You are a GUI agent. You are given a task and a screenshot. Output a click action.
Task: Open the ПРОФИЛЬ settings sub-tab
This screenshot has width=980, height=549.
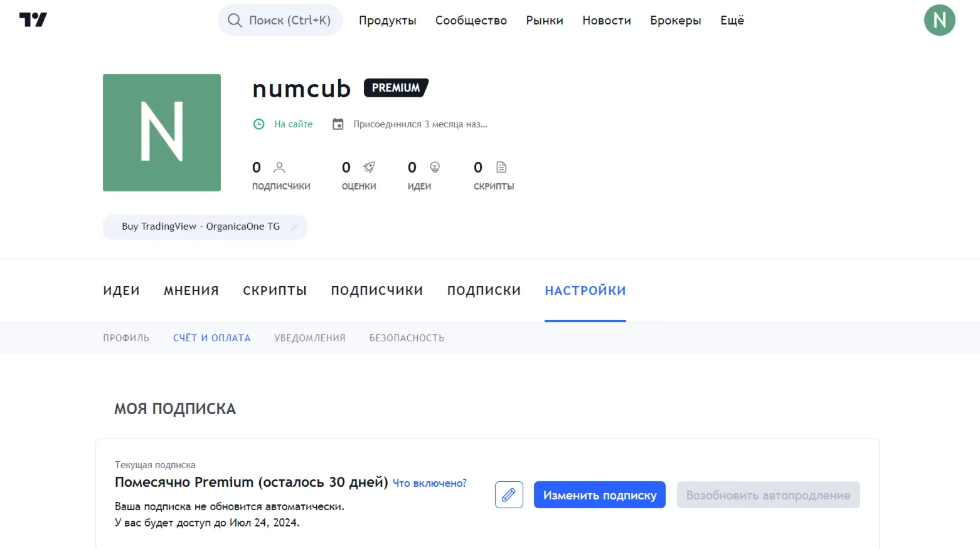coord(126,338)
